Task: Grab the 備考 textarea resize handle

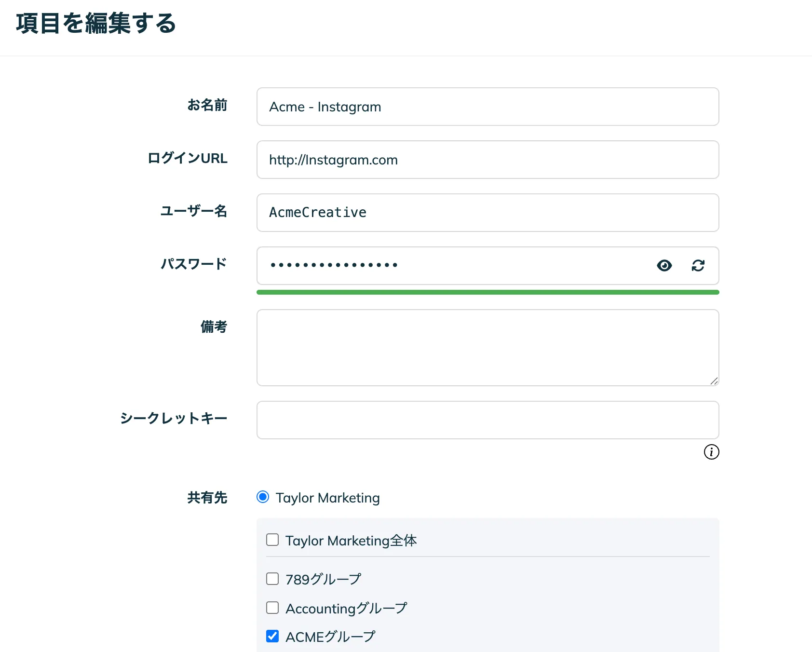Action: click(x=714, y=381)
